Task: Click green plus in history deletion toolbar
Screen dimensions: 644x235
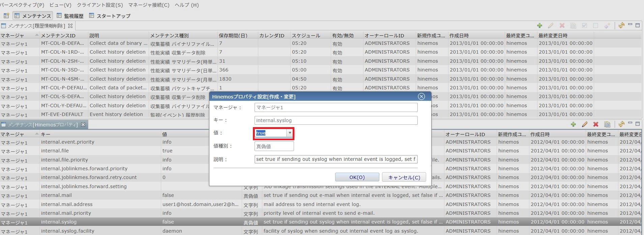Action: tap(539, 26)
